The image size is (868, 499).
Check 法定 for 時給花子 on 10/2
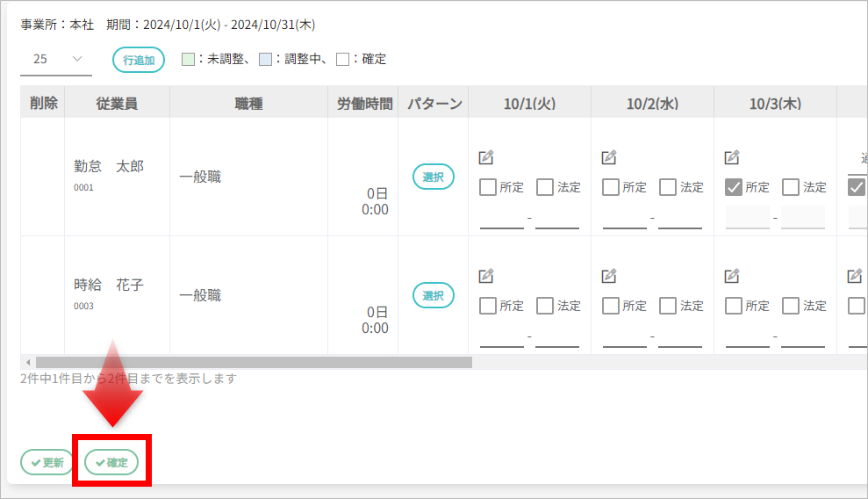[668, 306]
